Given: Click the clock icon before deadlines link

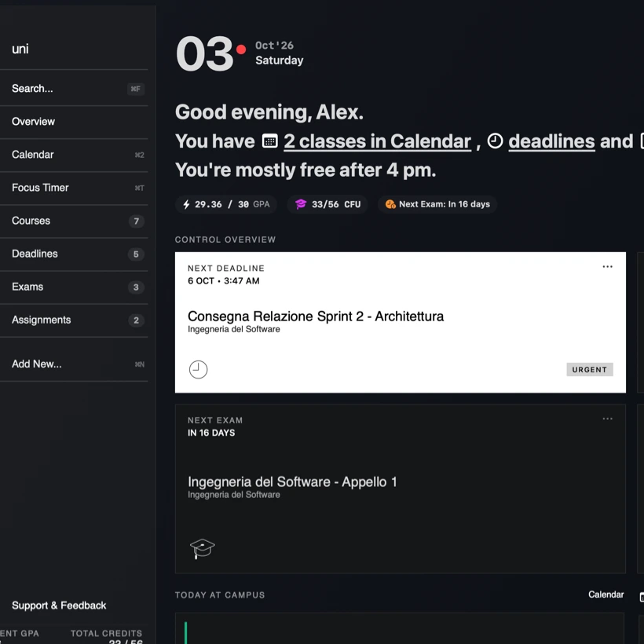Looking at the screenshot, I should click(x=495, y=141).
